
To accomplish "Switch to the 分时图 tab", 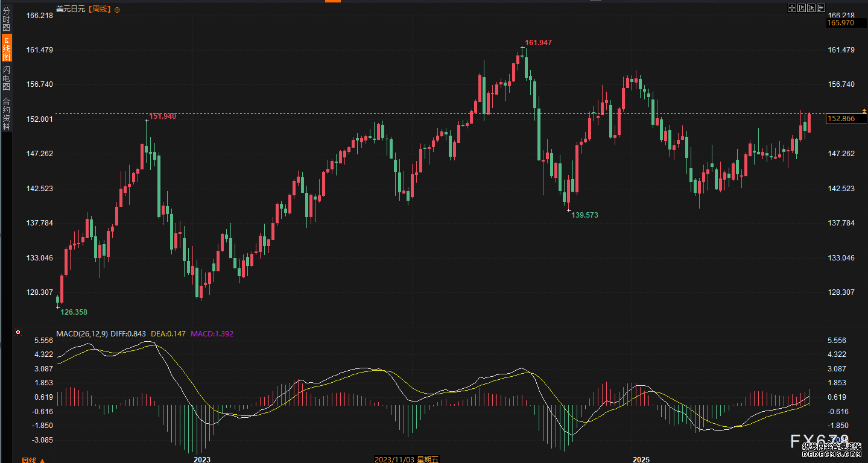I will pos(6,19).
